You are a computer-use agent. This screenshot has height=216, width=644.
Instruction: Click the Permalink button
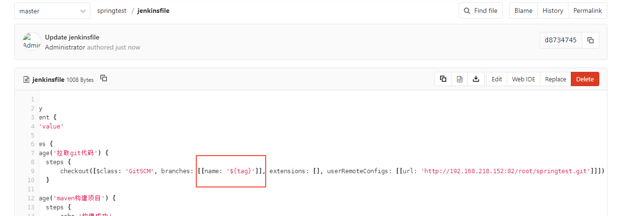click(x=587, y=10)
